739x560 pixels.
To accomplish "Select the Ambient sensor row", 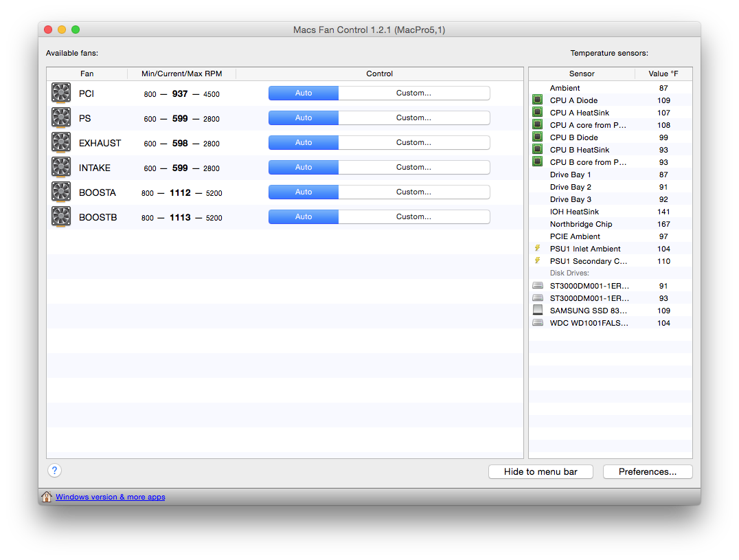I will (x=611, y=88).
